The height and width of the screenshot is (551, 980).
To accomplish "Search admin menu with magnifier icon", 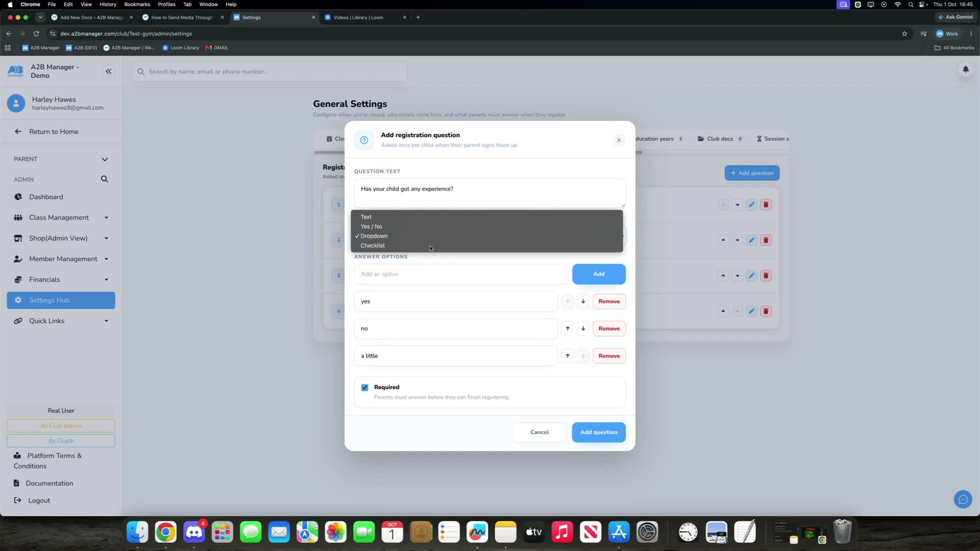I will (x=104, y=179).
